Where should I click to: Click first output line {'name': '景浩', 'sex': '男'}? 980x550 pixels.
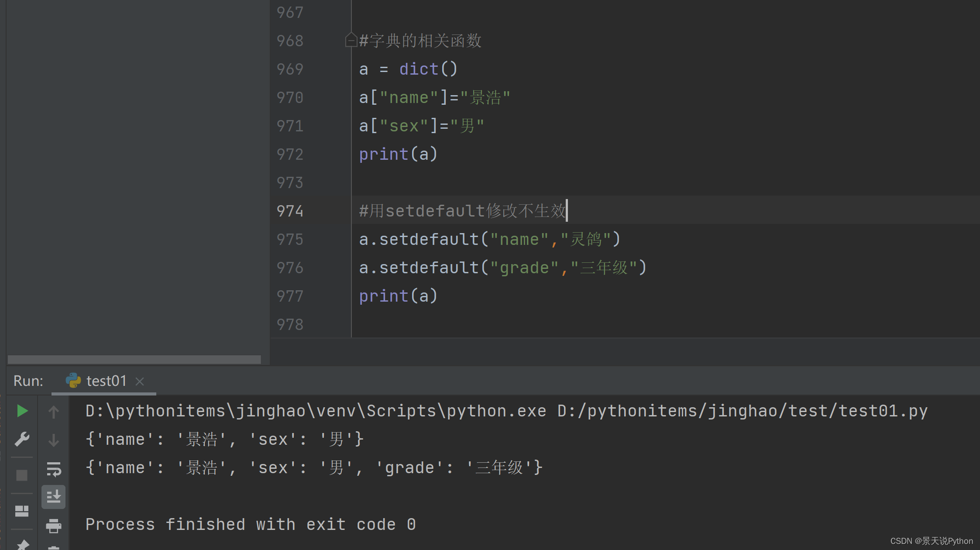[225, 440]
